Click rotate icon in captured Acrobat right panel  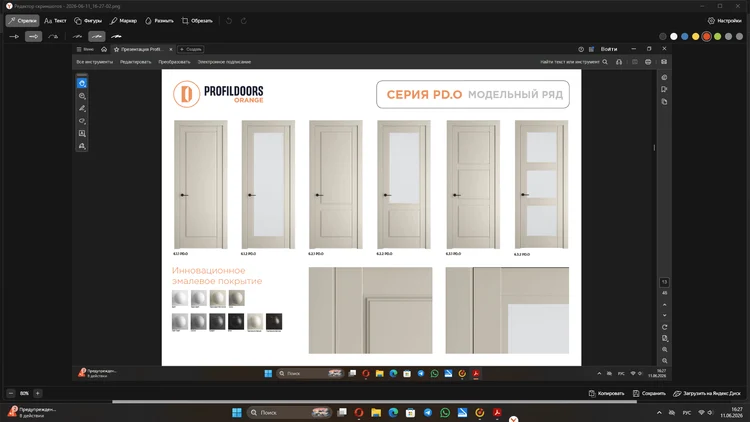click(664, 327)
